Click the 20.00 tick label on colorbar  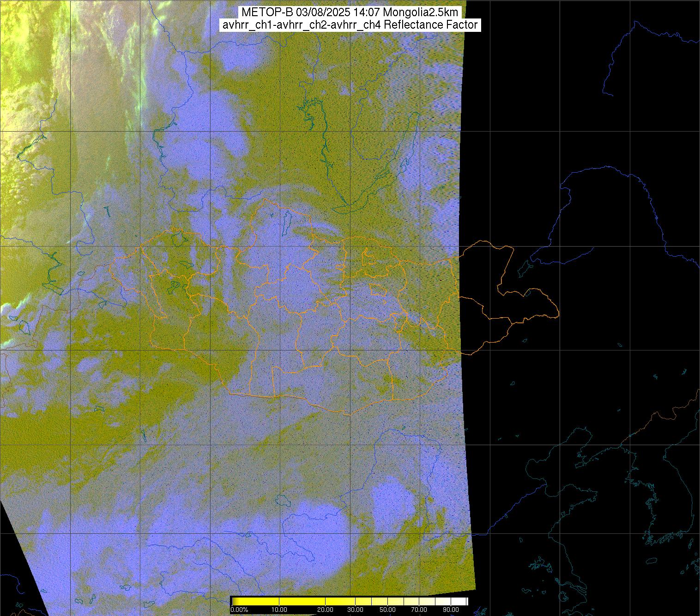point(325,610)
